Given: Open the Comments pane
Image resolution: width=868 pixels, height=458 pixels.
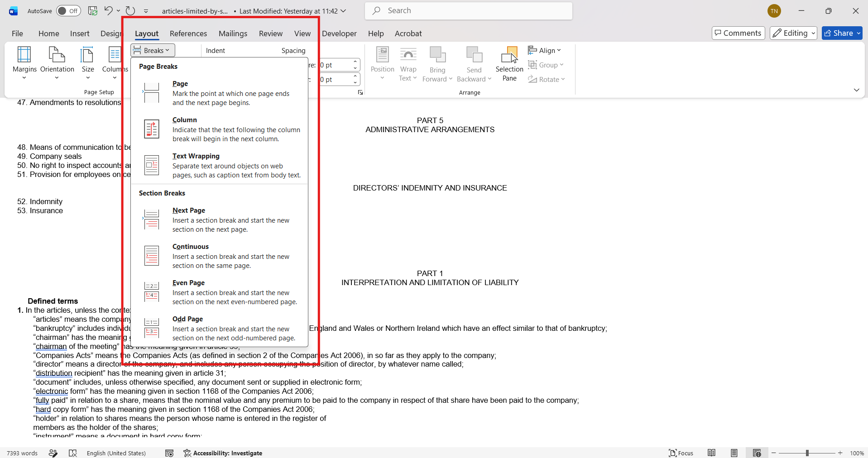Looking at the screenshot, I should coord(738,33).
